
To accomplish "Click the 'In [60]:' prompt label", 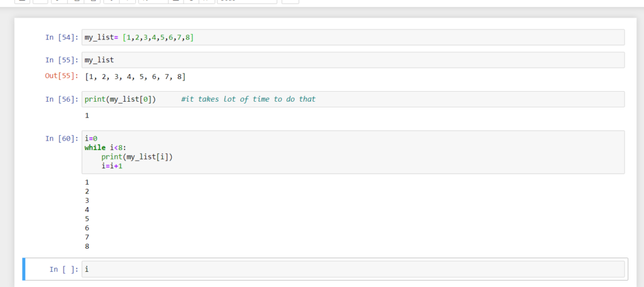I will [62, 139].
